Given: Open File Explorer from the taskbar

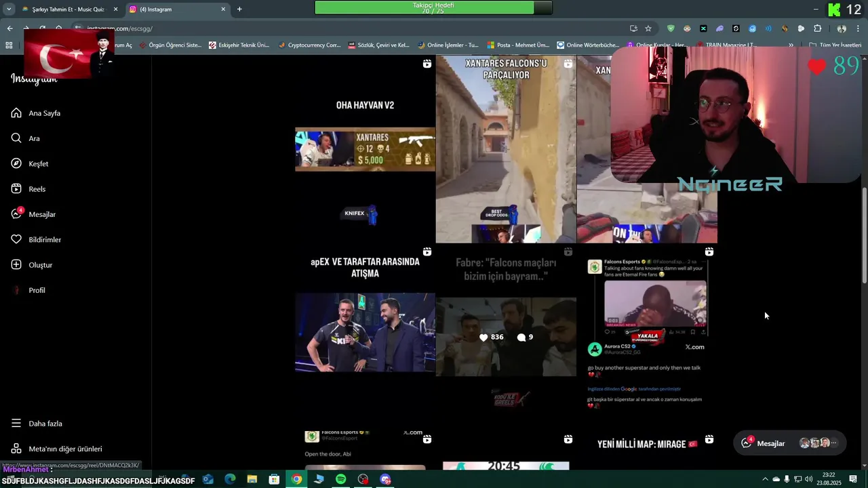Looking at the screenshot, I should pyautogui.click(x=252, y=479).
